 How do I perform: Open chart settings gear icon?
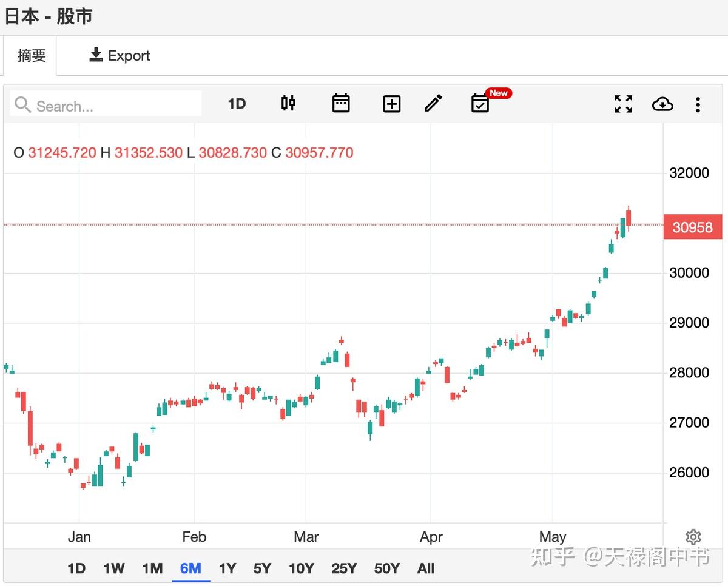693,537
